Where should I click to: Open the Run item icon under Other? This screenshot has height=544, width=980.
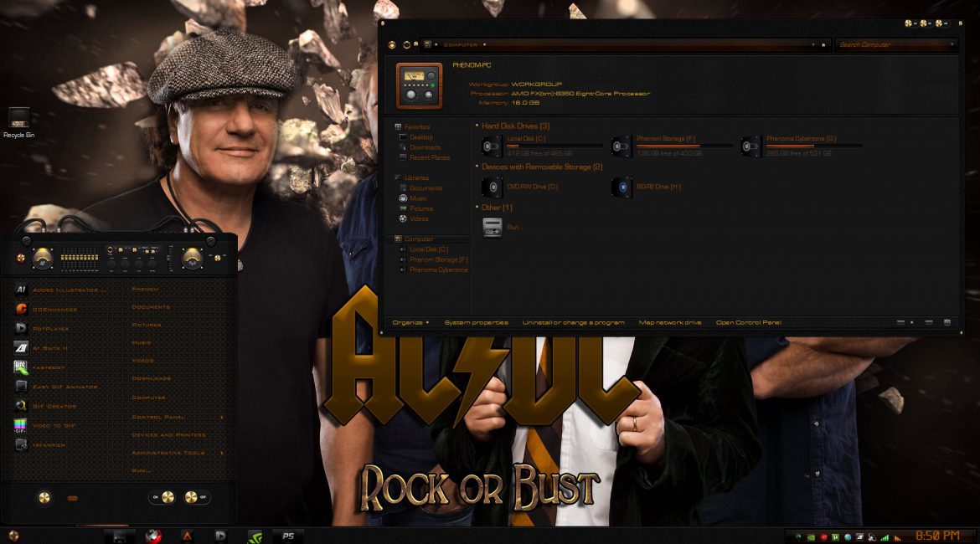(x=492, y=227)
